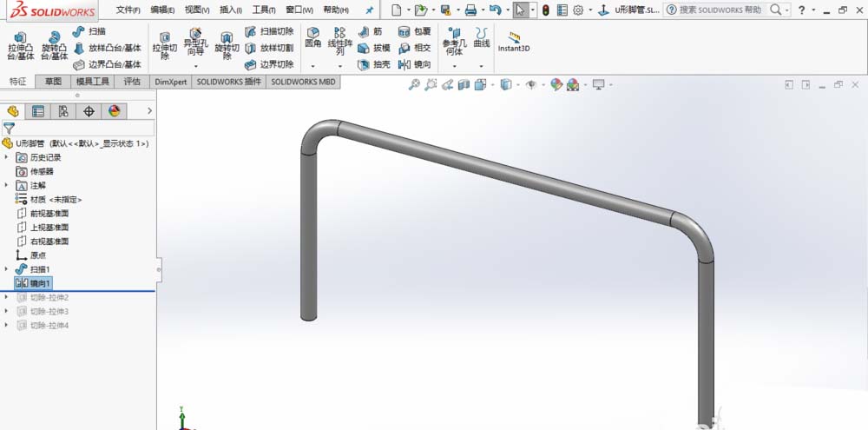Open the Hole Wizard dropdown arrow
The image size is (868, 430).
tap(194, 66)
